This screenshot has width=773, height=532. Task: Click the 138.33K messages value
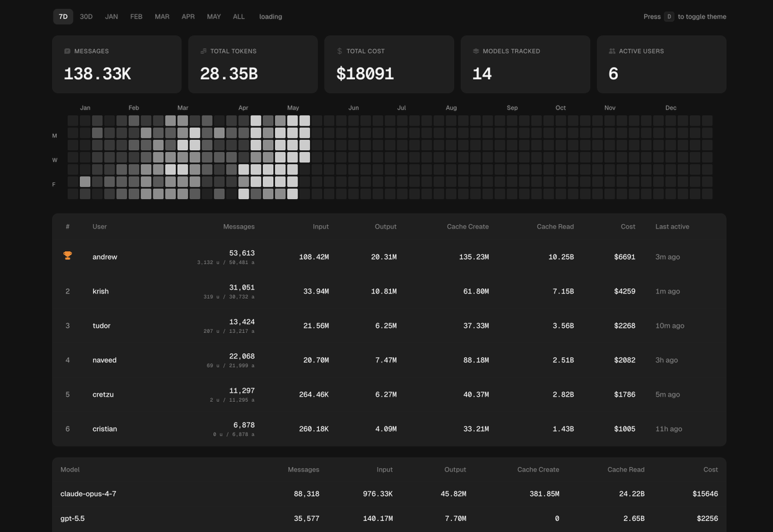tap(97, 74)
